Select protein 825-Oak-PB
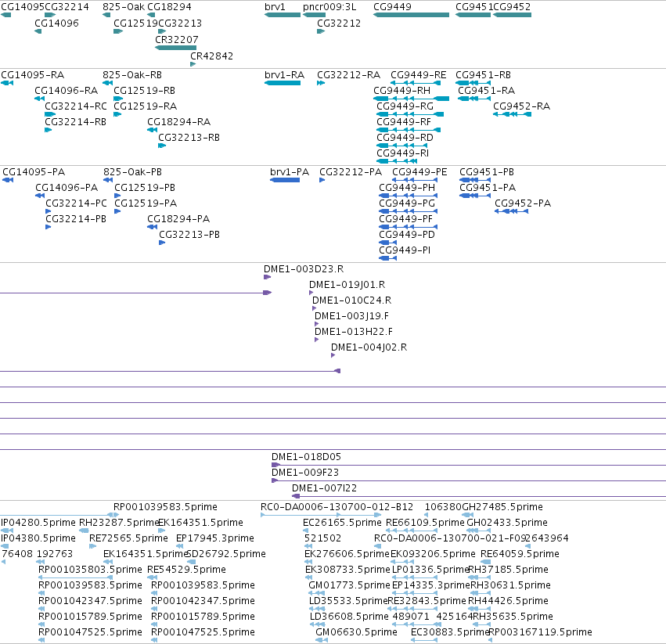This screenshot has width=666, height=644. point(132,172)
